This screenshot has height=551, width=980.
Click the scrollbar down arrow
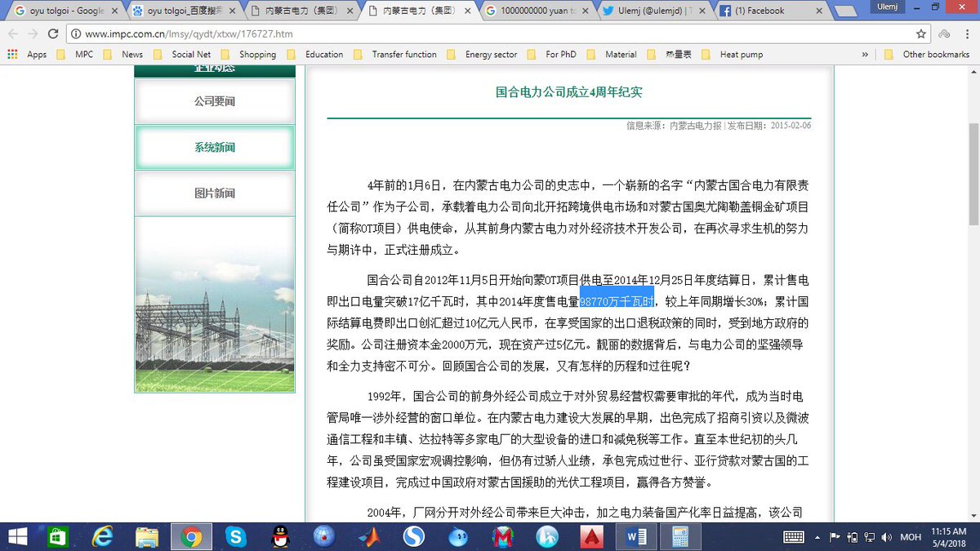(973, 516)
